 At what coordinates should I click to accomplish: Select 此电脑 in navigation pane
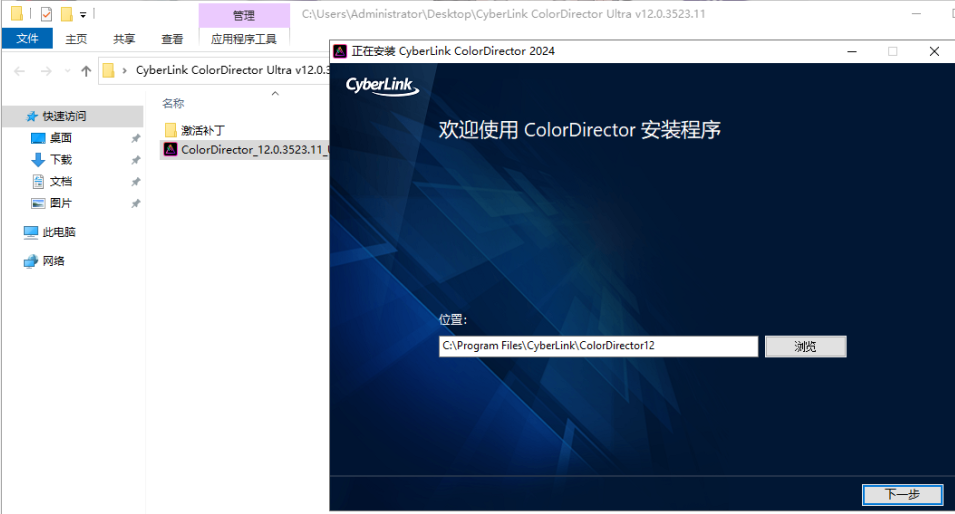59,232
